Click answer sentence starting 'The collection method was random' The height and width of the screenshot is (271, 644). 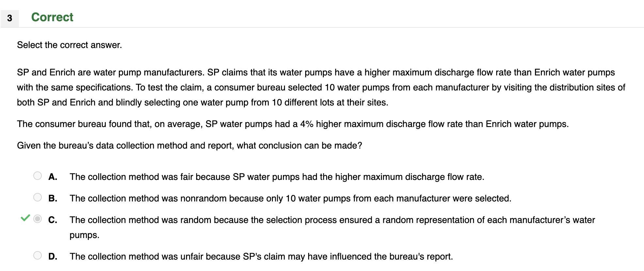pyautogui.click(x=332, y=227)
